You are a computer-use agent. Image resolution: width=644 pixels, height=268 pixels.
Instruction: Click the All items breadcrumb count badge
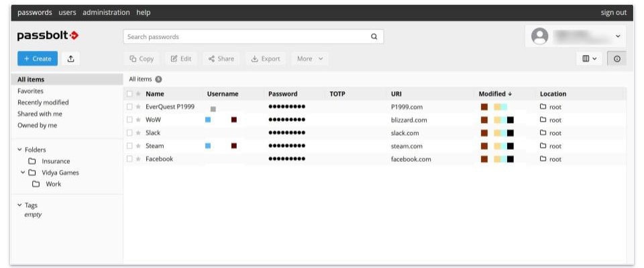(x=158, y=79)
